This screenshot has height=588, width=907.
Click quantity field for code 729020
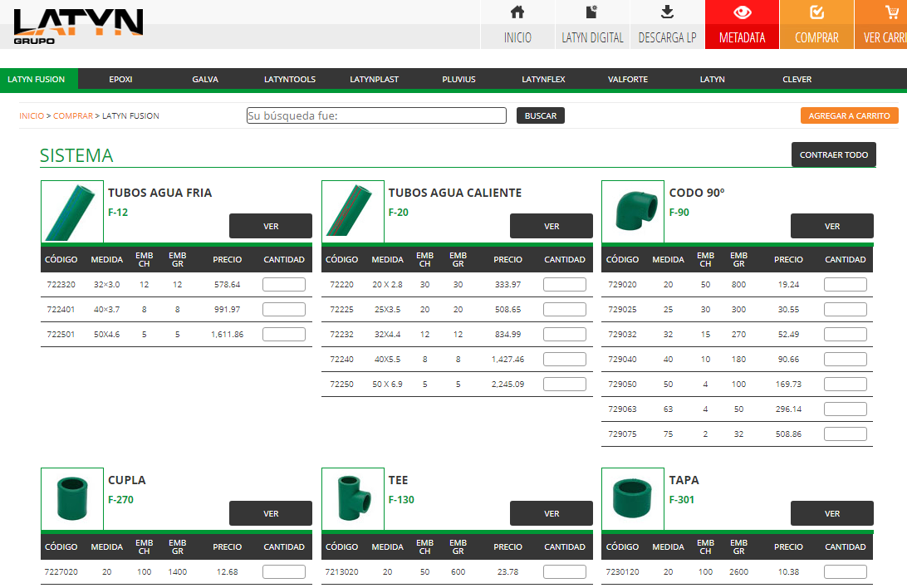coord(845,285)
